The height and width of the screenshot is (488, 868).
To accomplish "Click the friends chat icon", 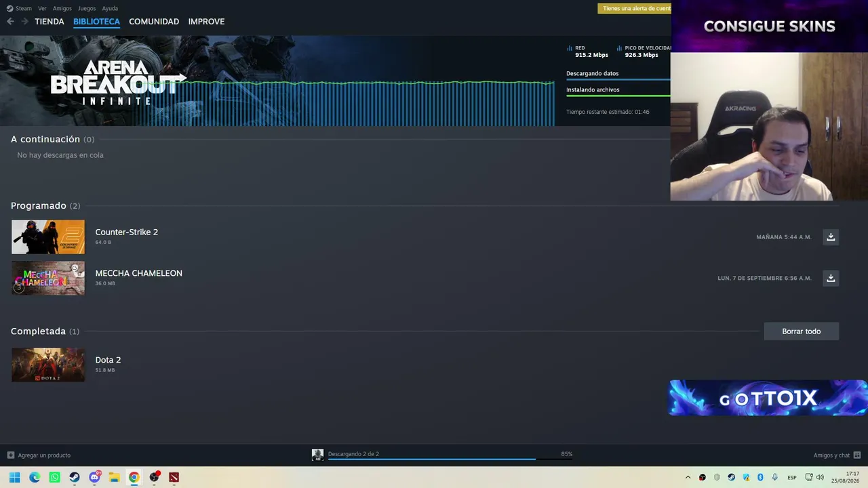I will 857,455.
